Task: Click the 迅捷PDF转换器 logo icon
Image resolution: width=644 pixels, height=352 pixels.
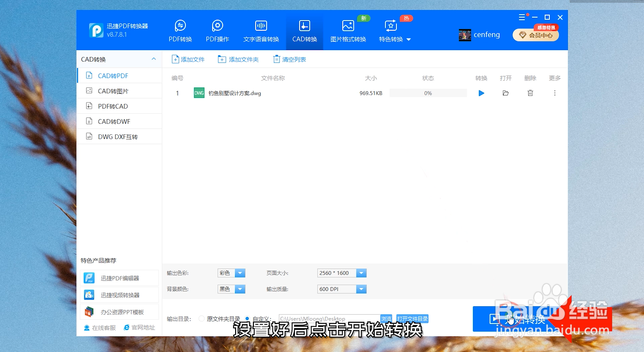Action: (x=96, y=30)
